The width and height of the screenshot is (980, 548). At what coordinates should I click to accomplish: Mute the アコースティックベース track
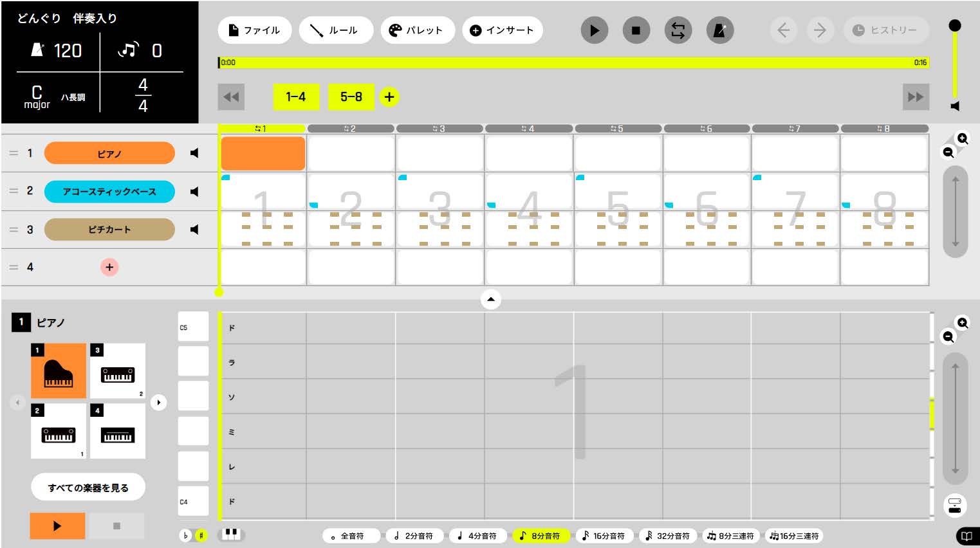[194, 192]
